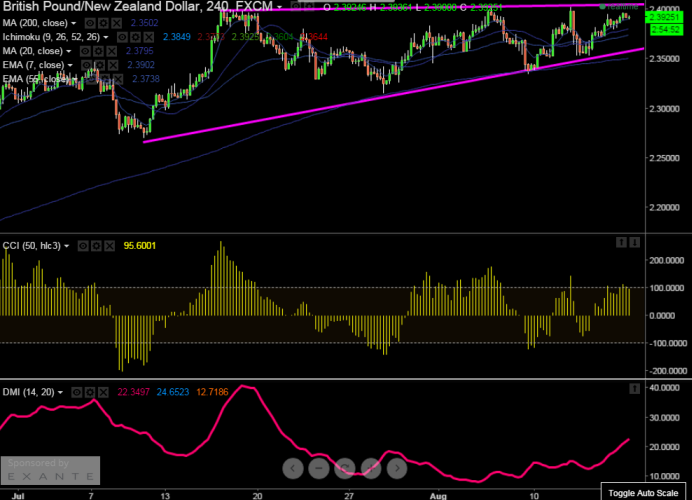Expand EMA (55, close) dropdown arrow

click(75, 79)
